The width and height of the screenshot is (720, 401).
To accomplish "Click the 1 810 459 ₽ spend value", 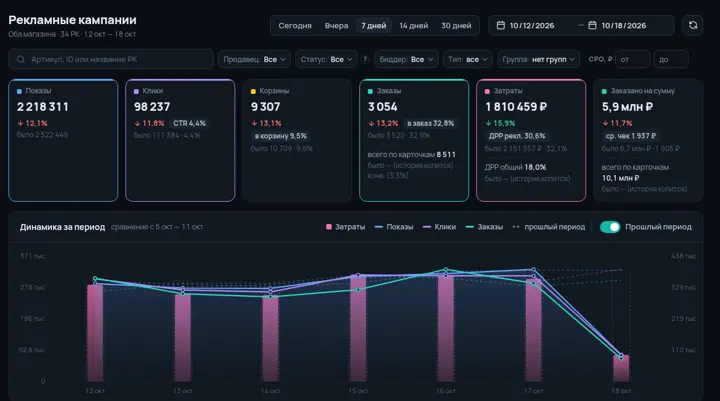I will (x=516, y=107).
